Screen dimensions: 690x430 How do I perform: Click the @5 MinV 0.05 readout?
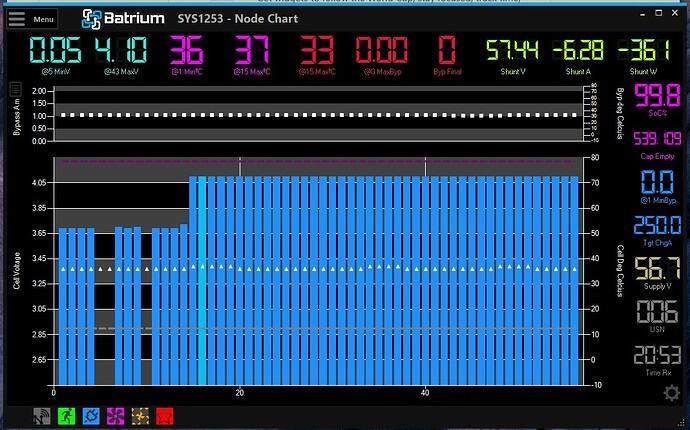pos(55,55)
